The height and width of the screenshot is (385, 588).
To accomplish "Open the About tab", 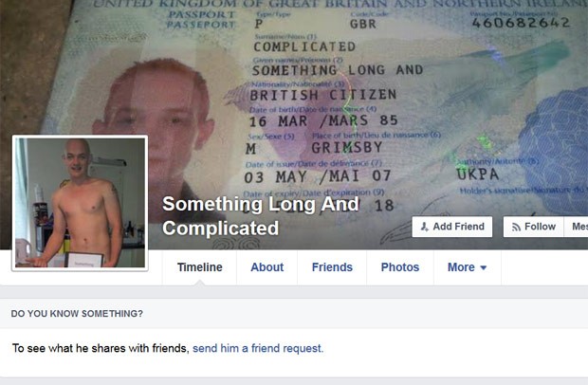I will click(x=267, y=267).
